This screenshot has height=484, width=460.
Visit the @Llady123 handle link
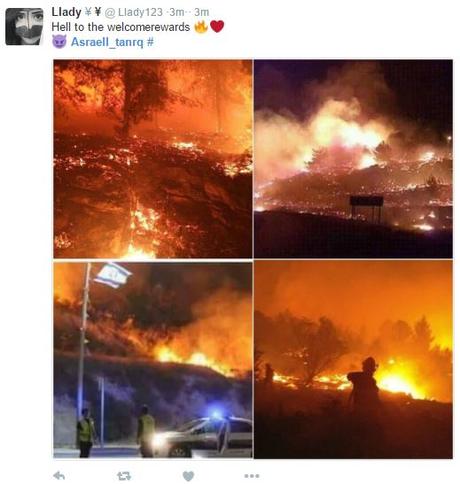(x=134, y=12)
